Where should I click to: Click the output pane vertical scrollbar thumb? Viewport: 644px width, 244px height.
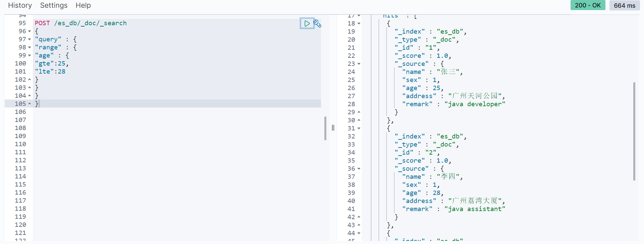pyautogui.click(x=634, y=131)
